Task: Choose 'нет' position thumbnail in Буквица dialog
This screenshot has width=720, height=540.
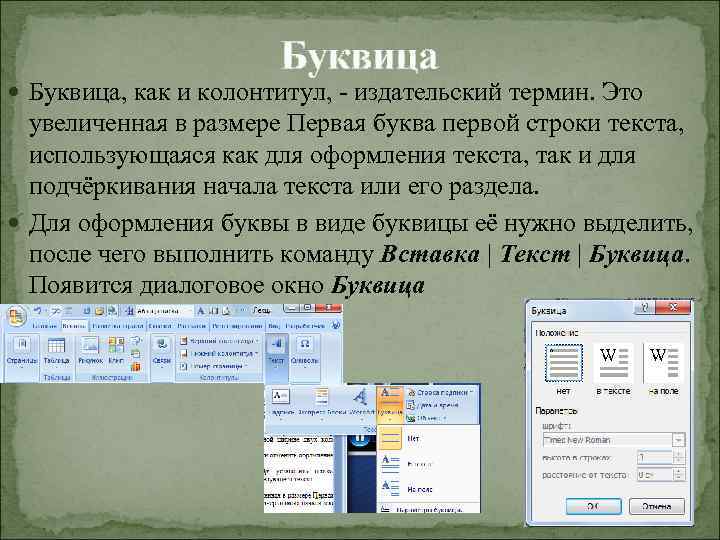Action: pos(563,364)
